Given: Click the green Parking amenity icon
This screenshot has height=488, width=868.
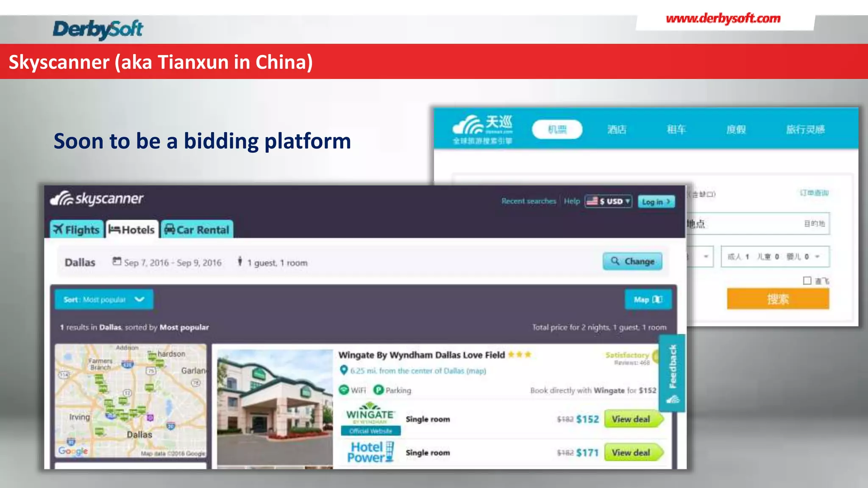Looking at the screenshot, I should click(x=378, y=390).
